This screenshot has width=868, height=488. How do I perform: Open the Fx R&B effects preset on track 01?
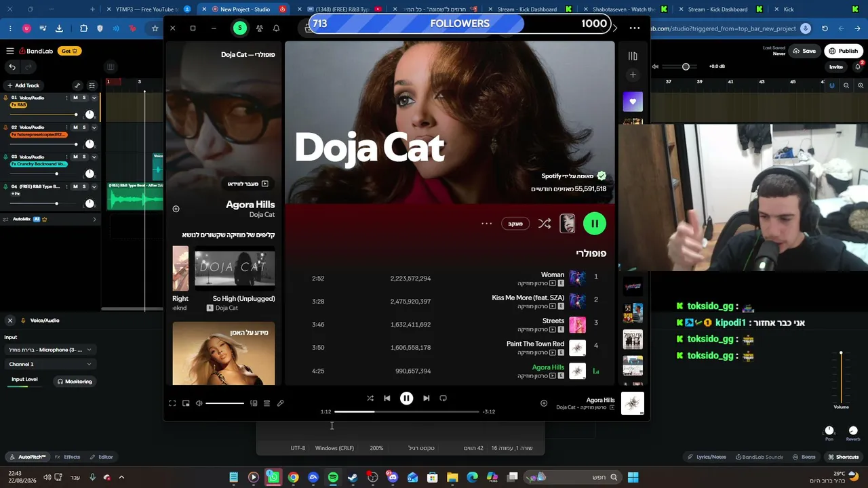[19, 105]
